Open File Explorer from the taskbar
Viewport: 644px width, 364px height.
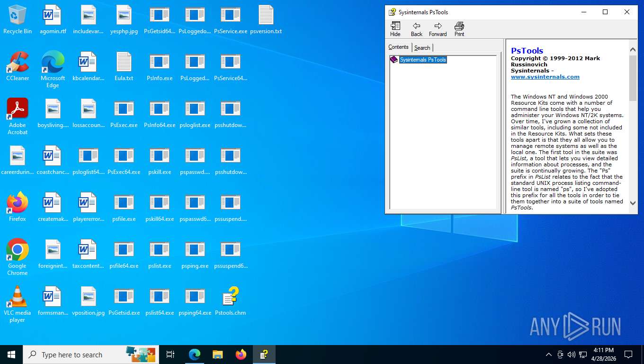click(x=217, y=355)
